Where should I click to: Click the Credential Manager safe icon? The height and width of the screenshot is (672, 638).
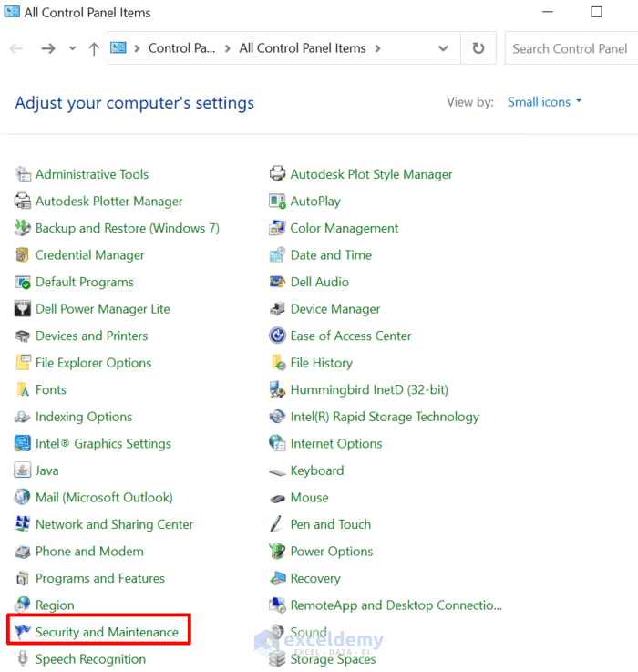23,255
